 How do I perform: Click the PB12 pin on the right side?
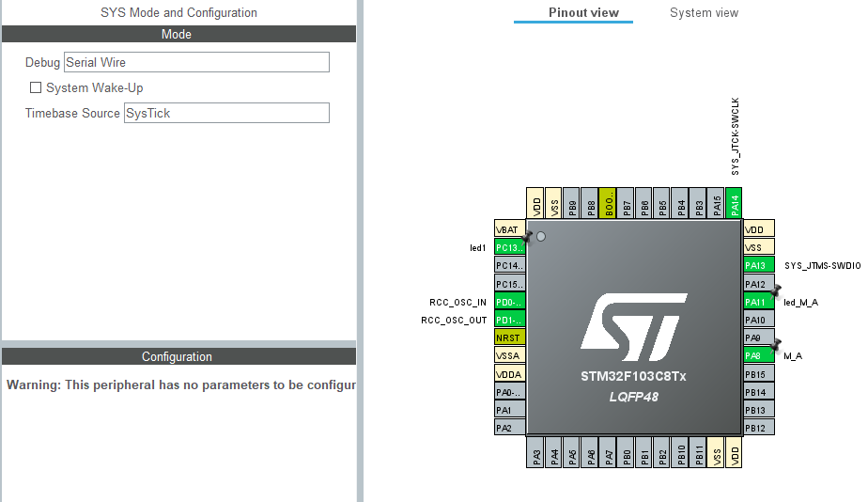pos(759,428)
